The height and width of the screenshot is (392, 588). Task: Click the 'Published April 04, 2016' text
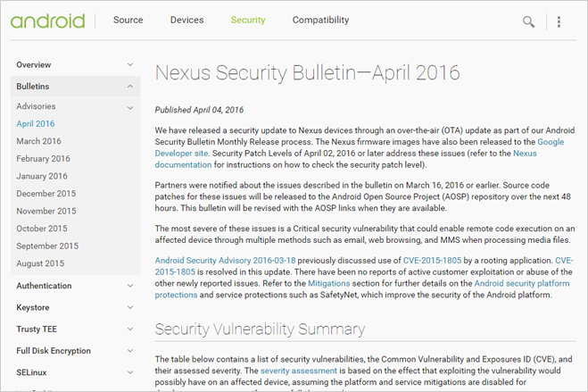pos(199,110)
